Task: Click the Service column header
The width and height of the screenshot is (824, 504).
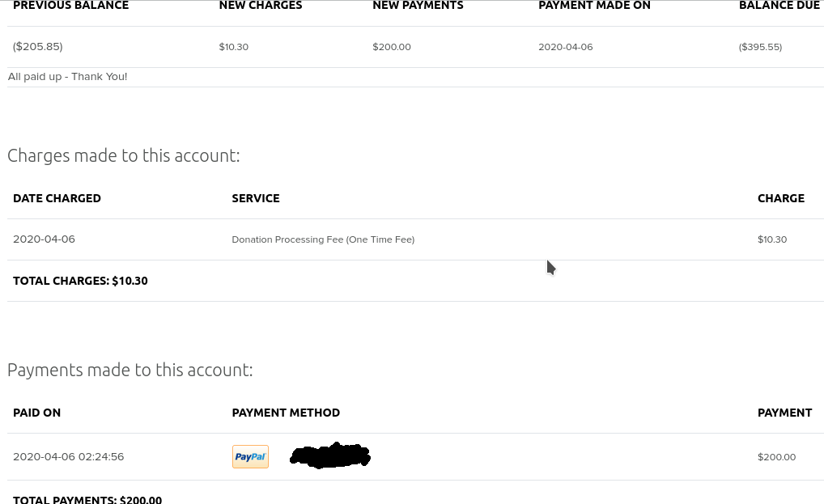Action: pos(256,198)
